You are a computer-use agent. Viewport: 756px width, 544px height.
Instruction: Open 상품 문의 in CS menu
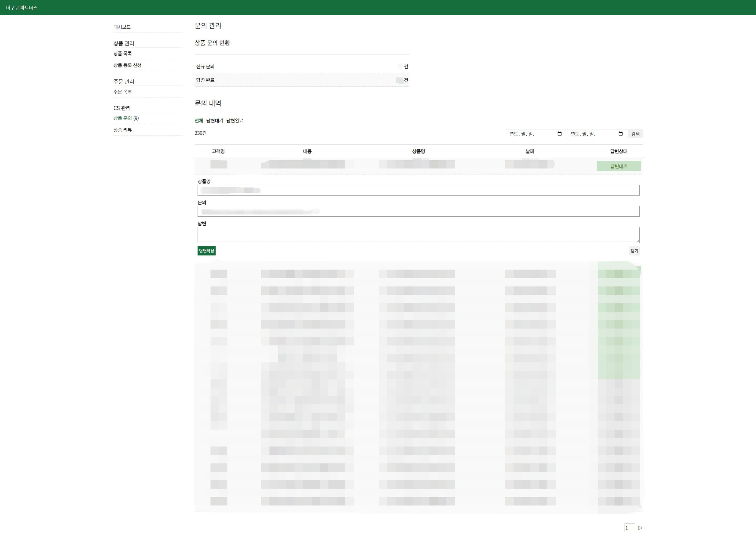click(x=122, y=119)
